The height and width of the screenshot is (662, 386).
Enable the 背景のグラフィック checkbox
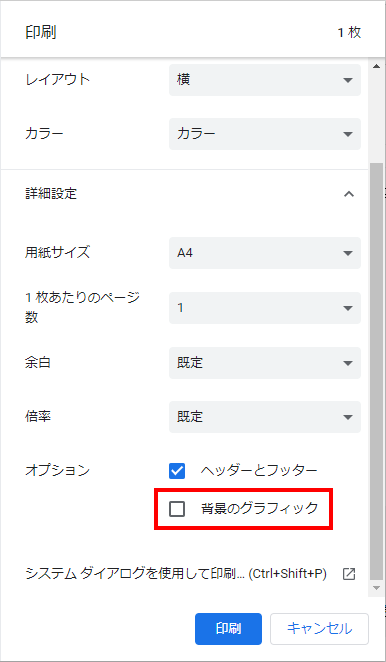tap(177, 509)
